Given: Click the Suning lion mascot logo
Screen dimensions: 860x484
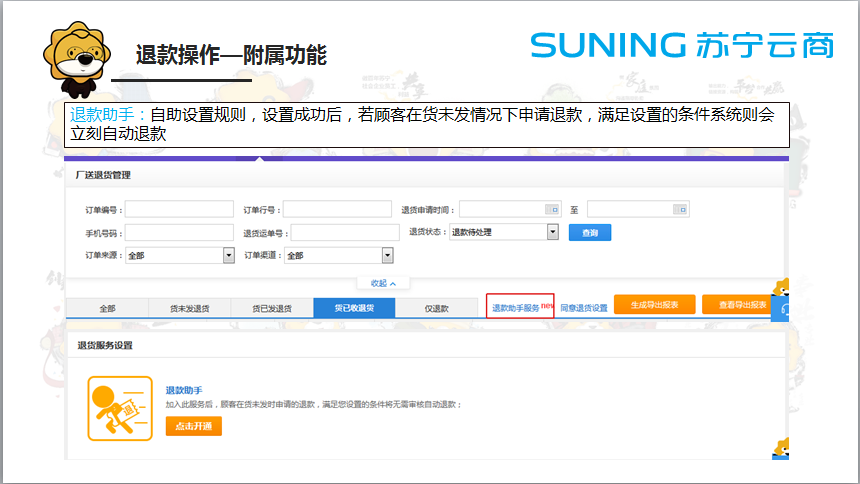Looking at the screenshot, I should pos(77,59).
